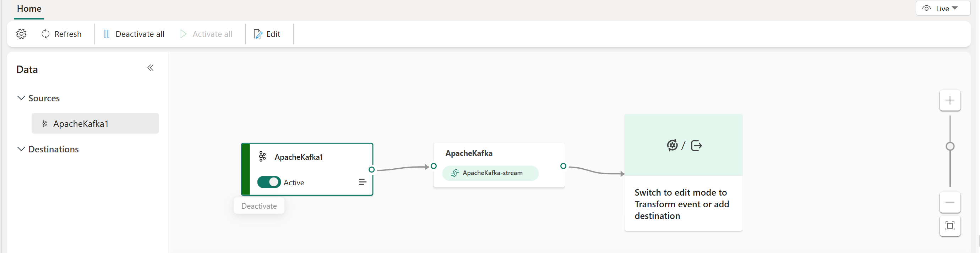980x253 pixels.
Task: Click the ApacheKafka-stream pill
Action: coord(490,173)
